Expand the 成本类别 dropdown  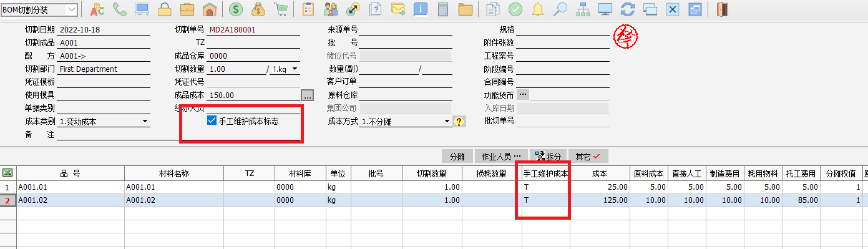coord(145,122)
